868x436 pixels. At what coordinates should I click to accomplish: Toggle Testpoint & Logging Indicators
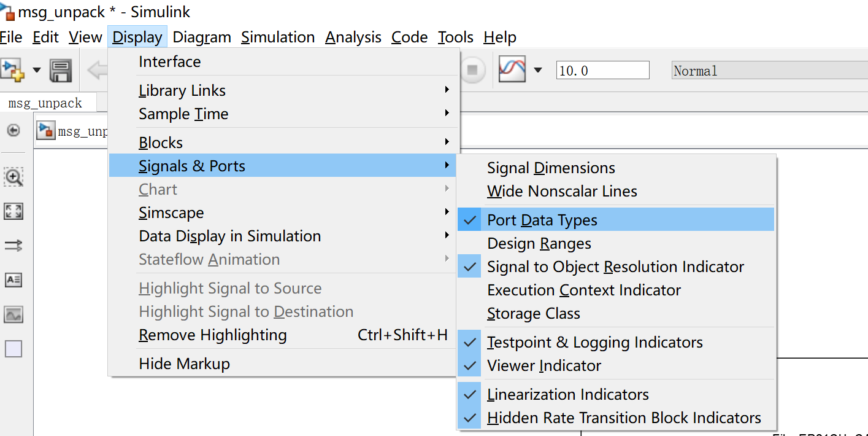click(616, 343)
